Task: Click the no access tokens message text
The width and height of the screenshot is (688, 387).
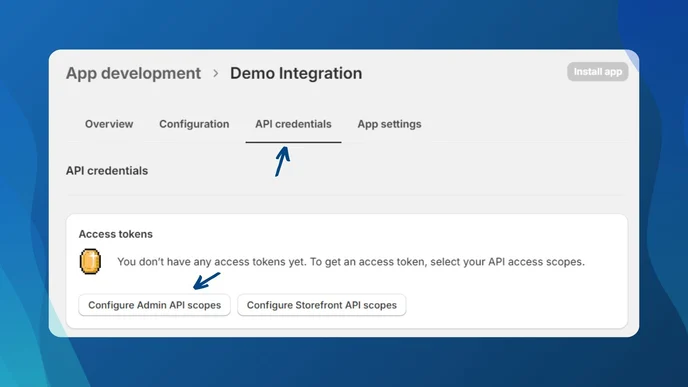Action: tap(351, 262)
